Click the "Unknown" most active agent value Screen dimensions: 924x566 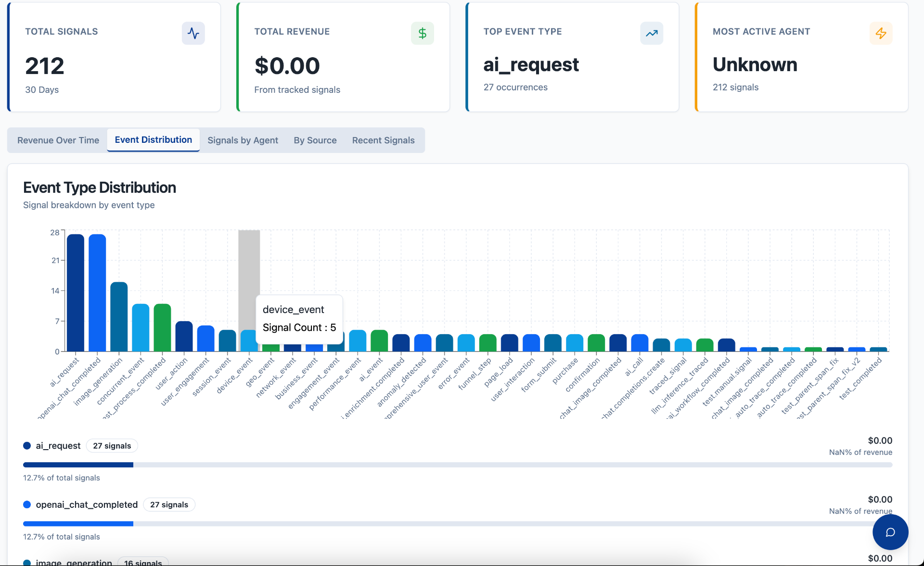click(755, 64)
